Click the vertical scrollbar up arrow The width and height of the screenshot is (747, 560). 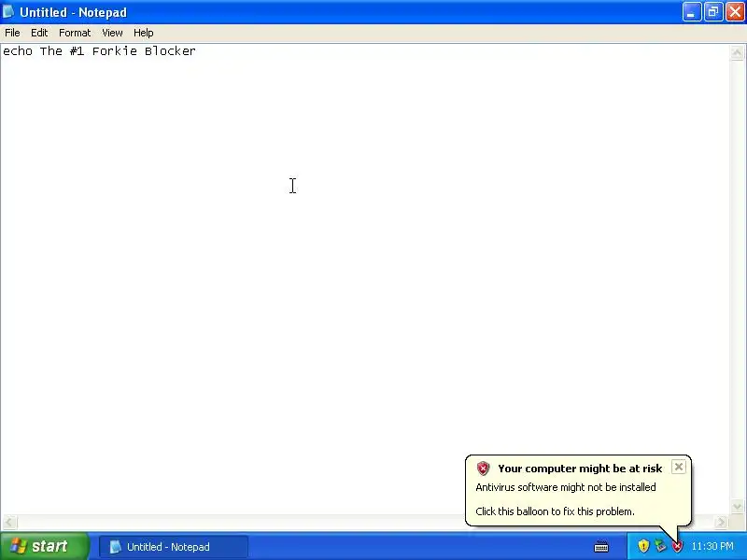click(x=737, y=52)
